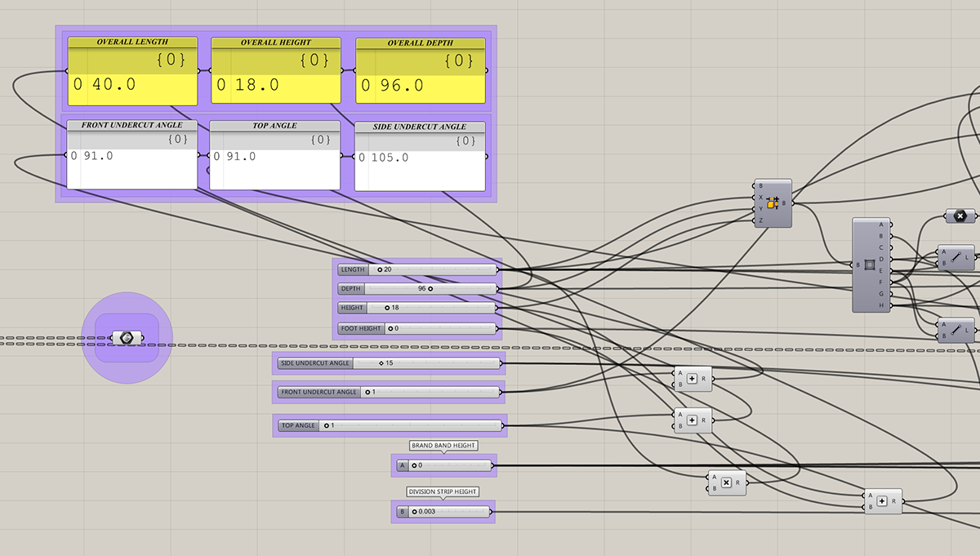The width and height of the screenshot is (980, 556).
Task: Click slider B under Division Strip Height
Action: (444, 512)
